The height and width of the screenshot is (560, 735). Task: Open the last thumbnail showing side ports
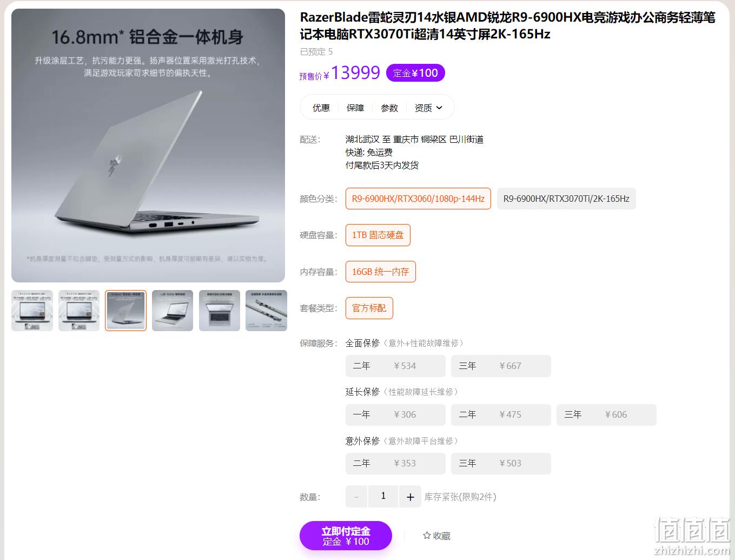pyautogui.click(x=266, y=311)
